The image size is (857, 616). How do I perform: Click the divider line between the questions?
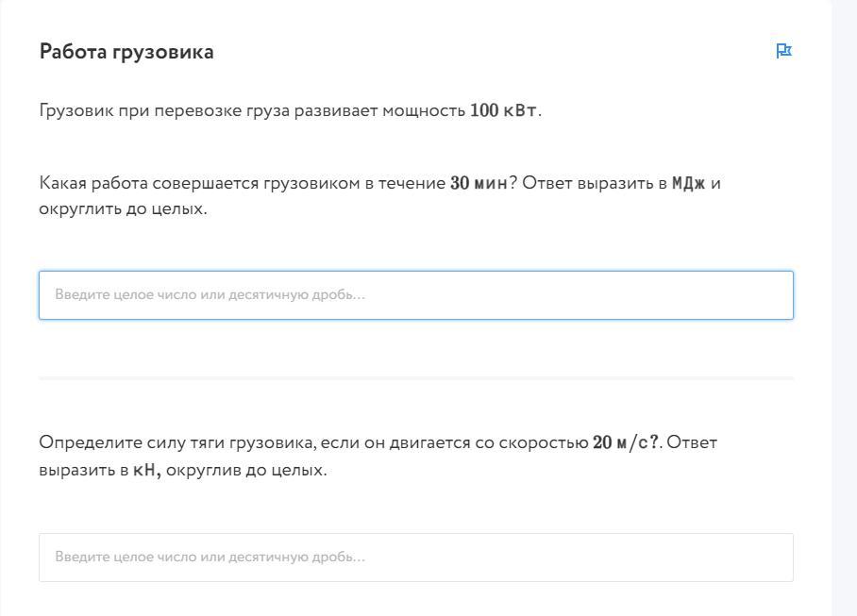point(415,378)
